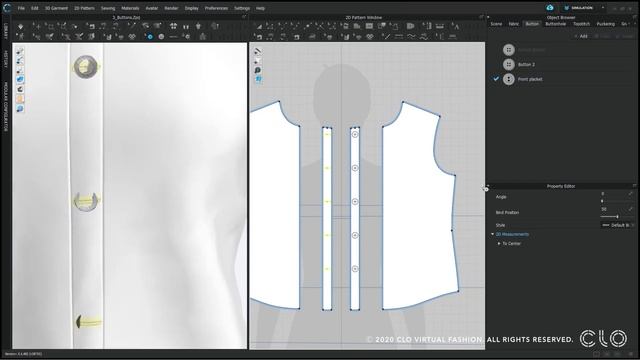Viewport: 640px width, 360px height.
Task: Click the cloud sync icon in title bar
Action: tap(550, 8)
